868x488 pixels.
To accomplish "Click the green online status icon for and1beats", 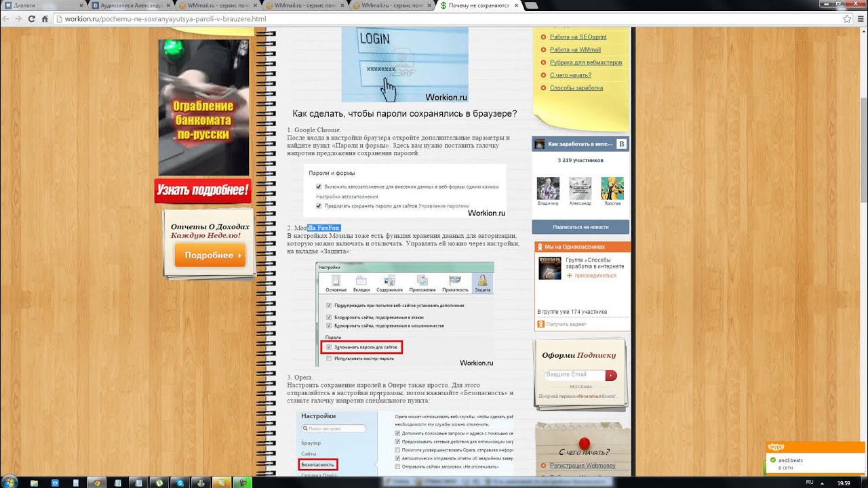I will [773, 460].
